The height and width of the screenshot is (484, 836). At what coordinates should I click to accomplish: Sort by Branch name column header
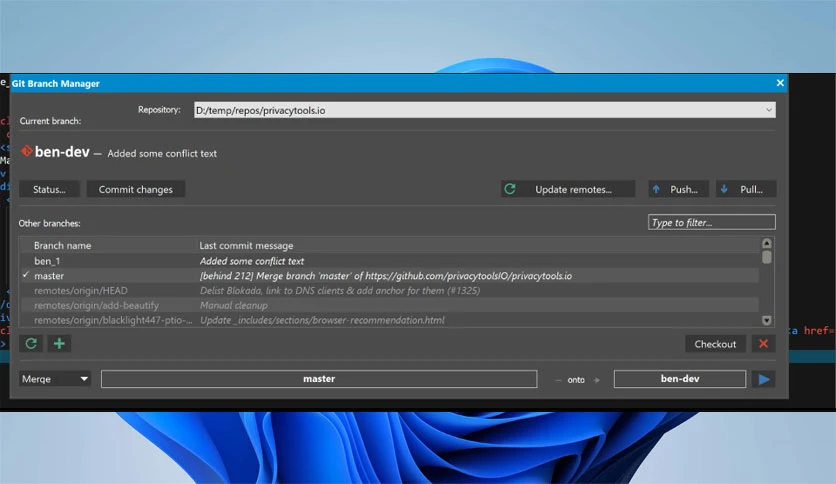coord(62,246)
